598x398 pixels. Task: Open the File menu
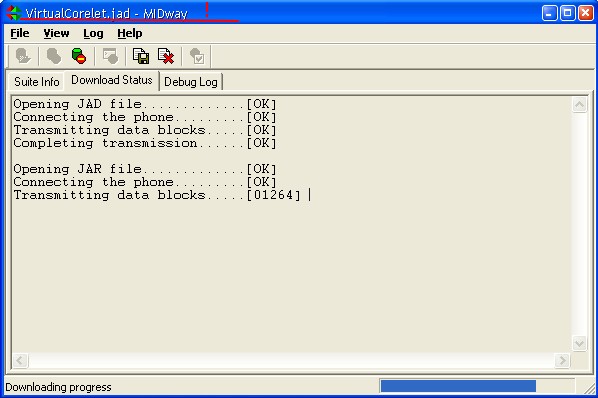tap(19, 34)
